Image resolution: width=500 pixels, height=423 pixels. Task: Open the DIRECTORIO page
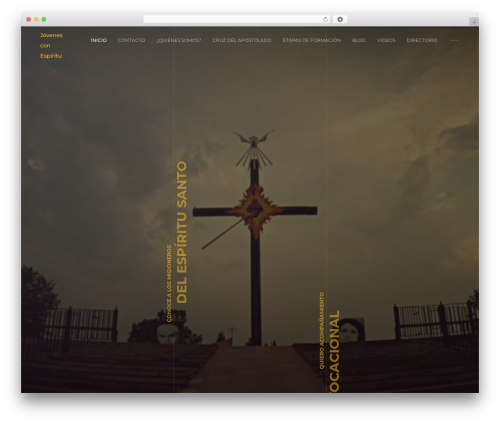tap(422, 40)
